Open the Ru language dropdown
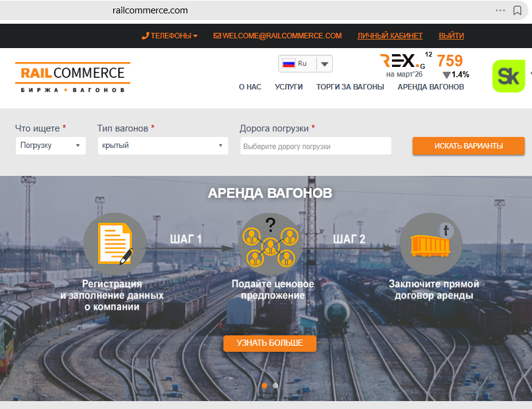Image resolution: width=532 pixels, height=409 pixels. (306, 64)
